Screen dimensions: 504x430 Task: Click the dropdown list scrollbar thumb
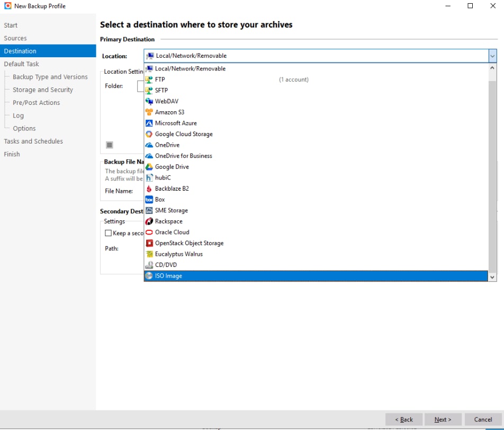[x=492, y=176]
